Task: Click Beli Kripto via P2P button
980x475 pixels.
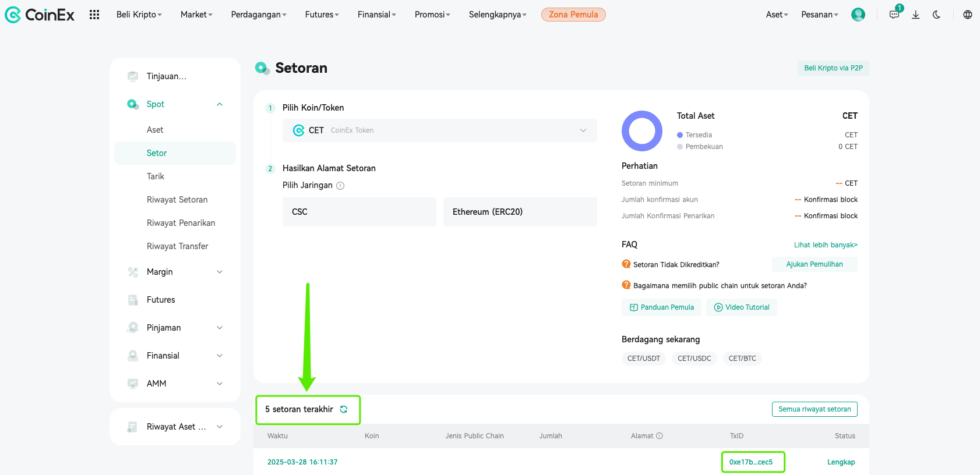Action: [x=833, y=68]
